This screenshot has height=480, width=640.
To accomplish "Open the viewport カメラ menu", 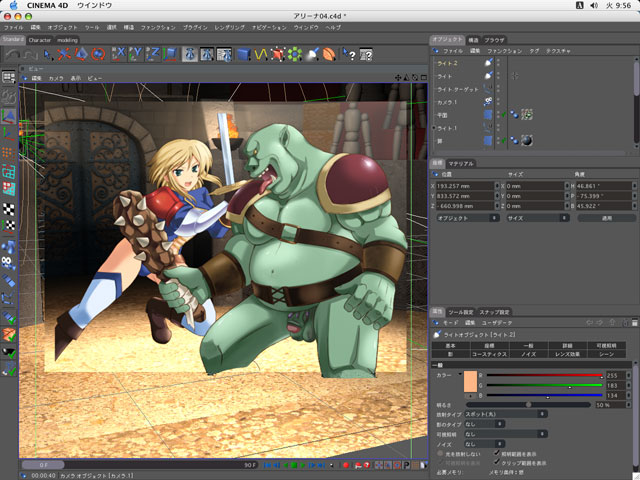I will (56, 78).
